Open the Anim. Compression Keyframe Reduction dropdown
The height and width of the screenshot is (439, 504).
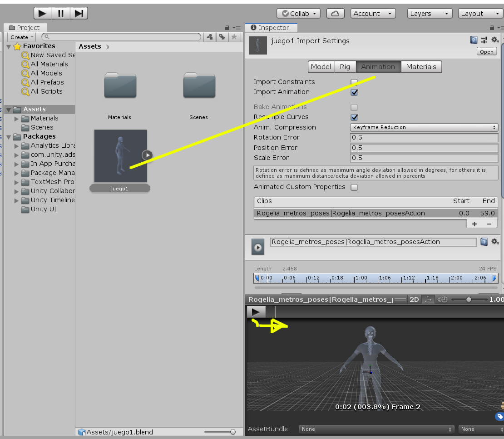pos(424,127)
